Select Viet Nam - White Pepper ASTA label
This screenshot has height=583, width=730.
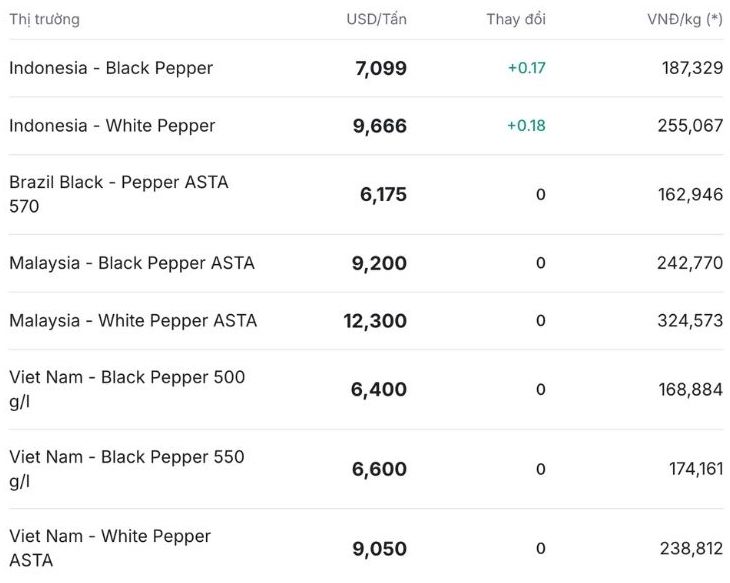(110, 548)
